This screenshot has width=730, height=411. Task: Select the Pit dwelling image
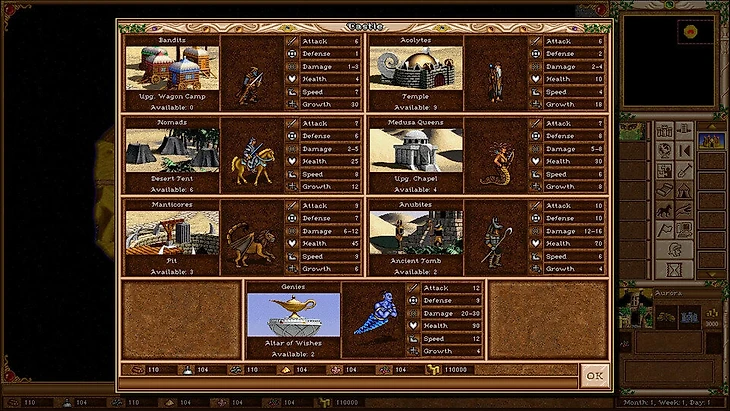[x=172, y=232]
